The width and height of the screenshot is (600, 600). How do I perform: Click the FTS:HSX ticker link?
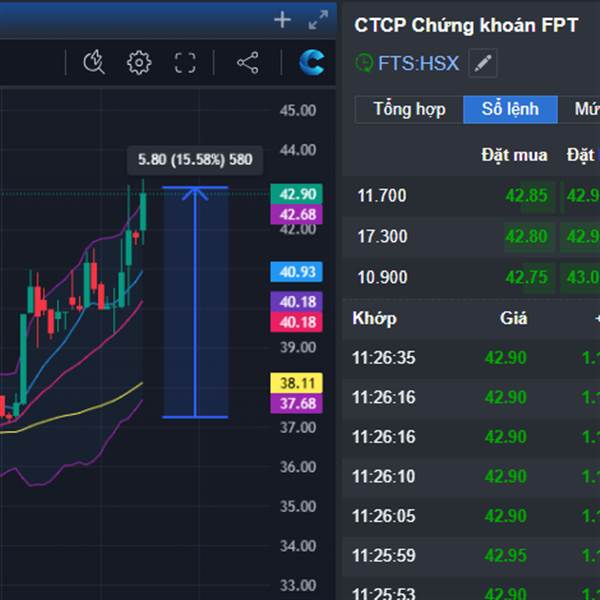(x=418, y=63)
